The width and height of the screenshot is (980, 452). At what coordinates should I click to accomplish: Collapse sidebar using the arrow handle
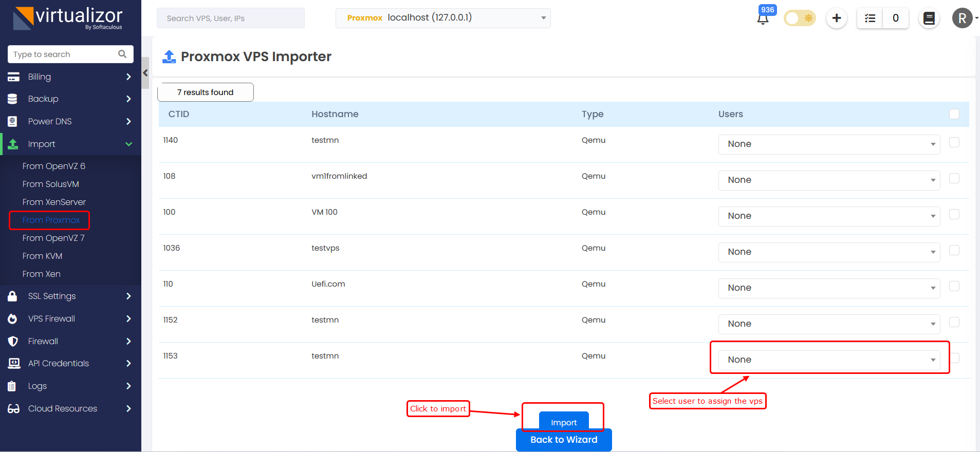coord(145,73)
